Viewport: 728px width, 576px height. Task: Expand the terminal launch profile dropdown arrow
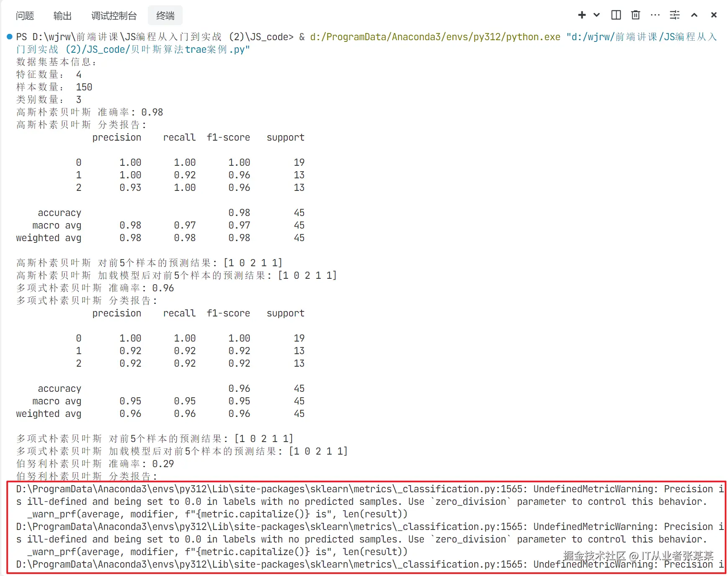[597, 15]
